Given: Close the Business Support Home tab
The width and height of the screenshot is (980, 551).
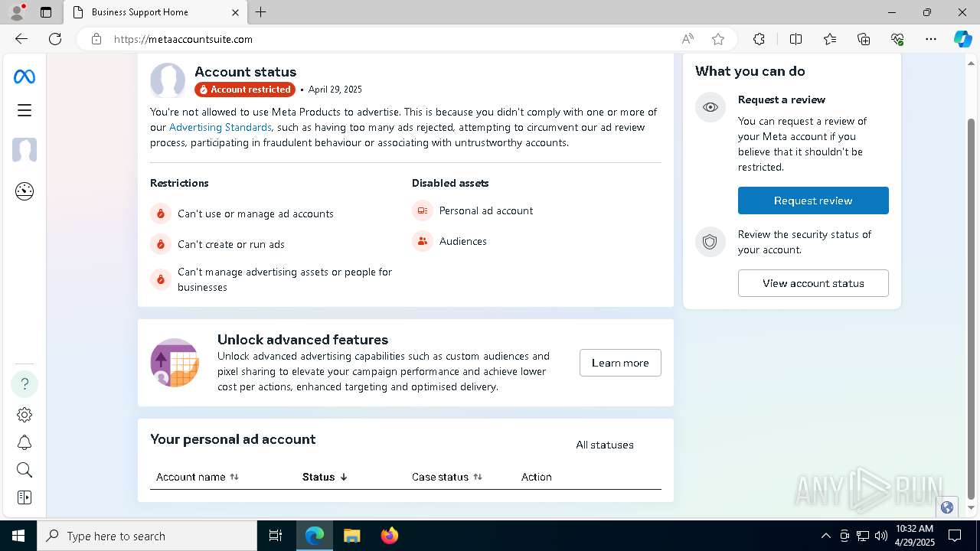Looking at the screenshot, I should point(235,12).
